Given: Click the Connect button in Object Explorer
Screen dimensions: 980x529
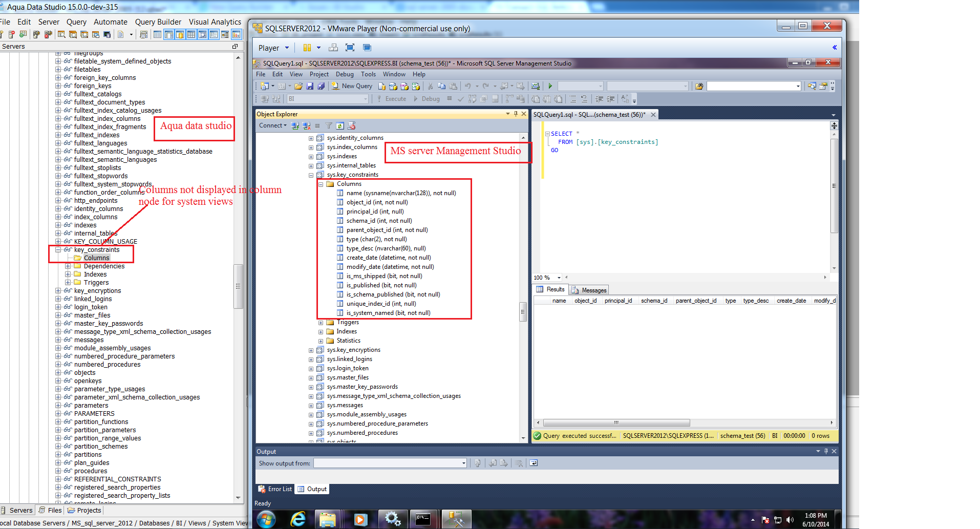Looking at the screenshot, I should (x=272, y=125).
